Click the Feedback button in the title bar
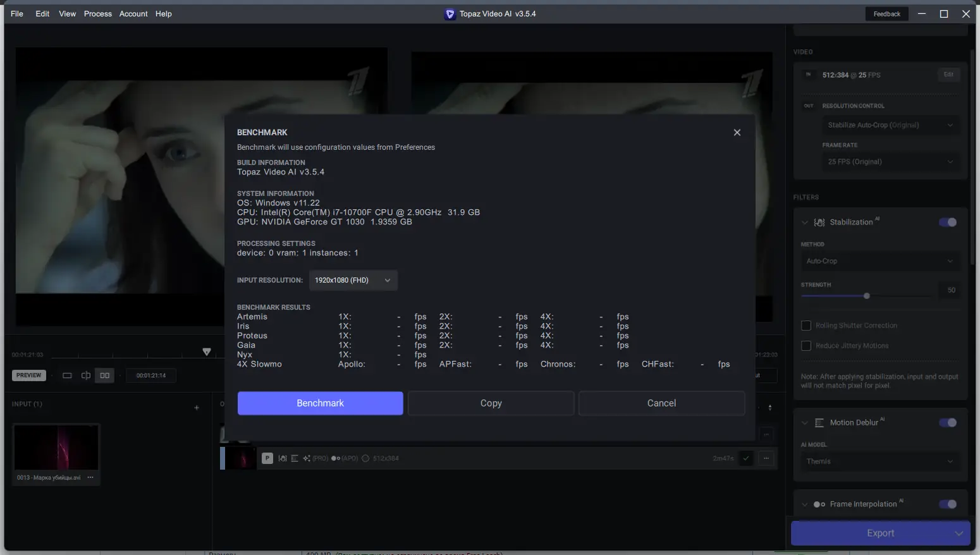This screenshot has height=555, width=980. [886, 14]
